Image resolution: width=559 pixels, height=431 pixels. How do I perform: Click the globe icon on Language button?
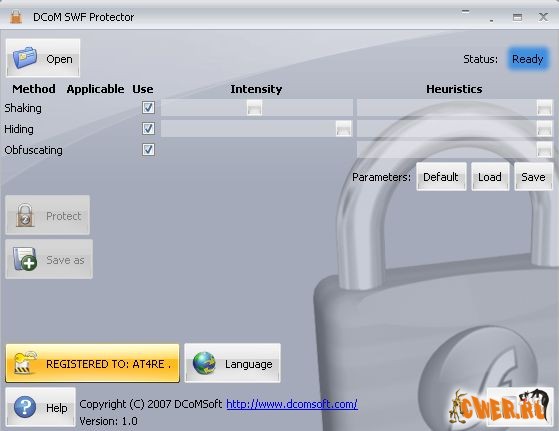[x=204, y=363]
